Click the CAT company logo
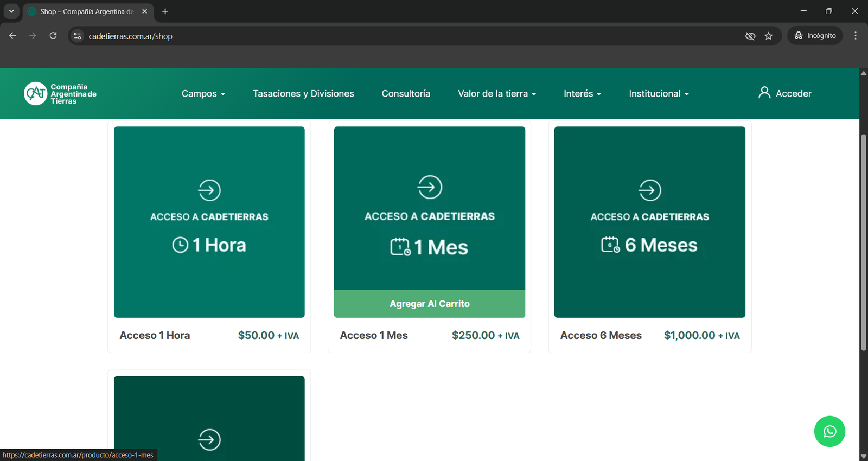Screen dimensions: 868x461 coord(60,94)
